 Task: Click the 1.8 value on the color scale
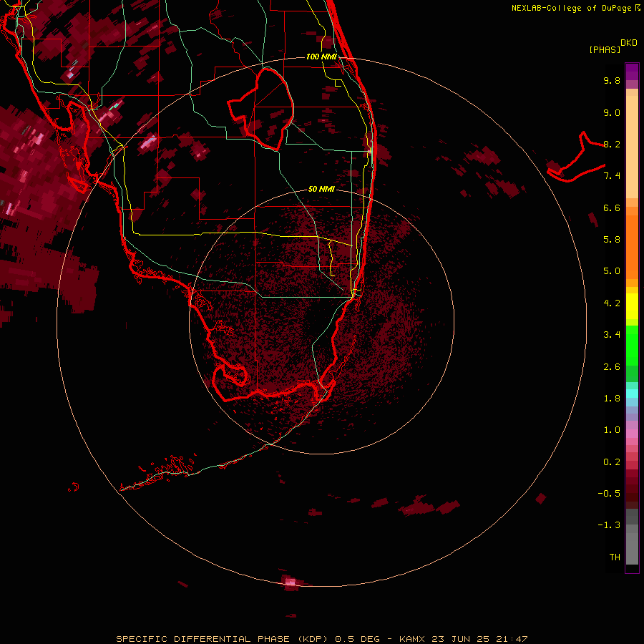(612, 399)
